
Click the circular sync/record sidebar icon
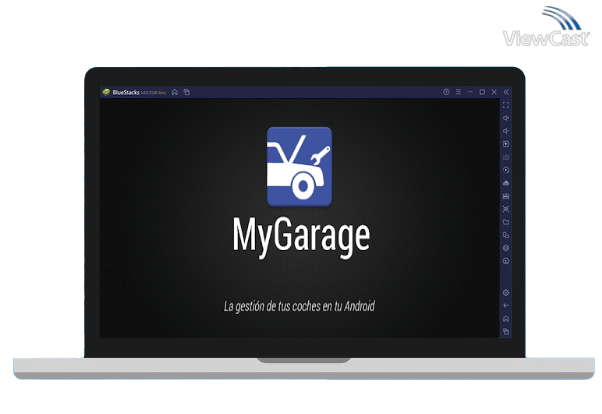click(506, 170)
